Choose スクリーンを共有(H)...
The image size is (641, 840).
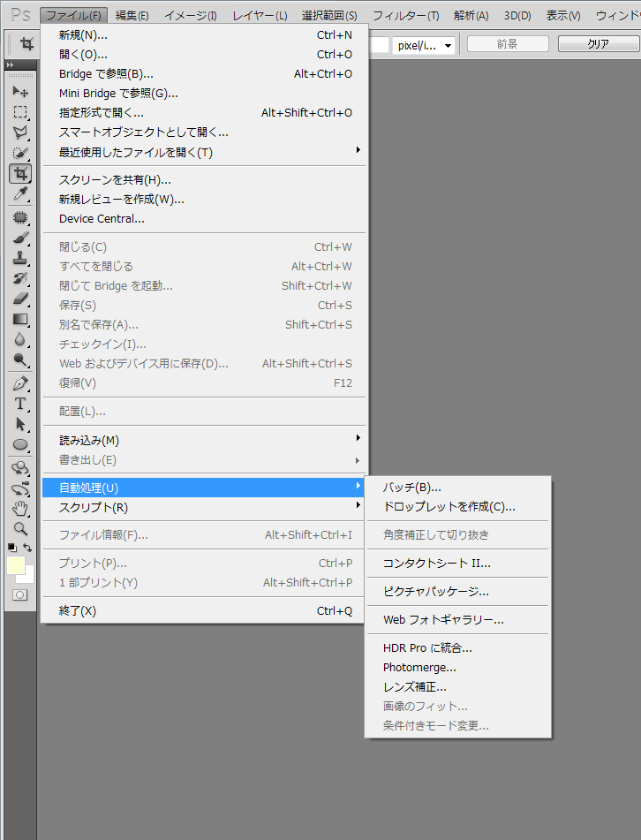click(203, 179)
